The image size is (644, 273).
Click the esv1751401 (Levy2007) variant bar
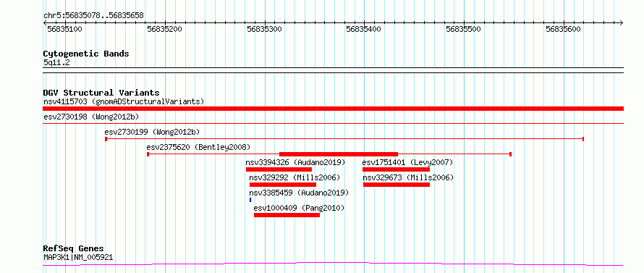(x=396, y=169)
